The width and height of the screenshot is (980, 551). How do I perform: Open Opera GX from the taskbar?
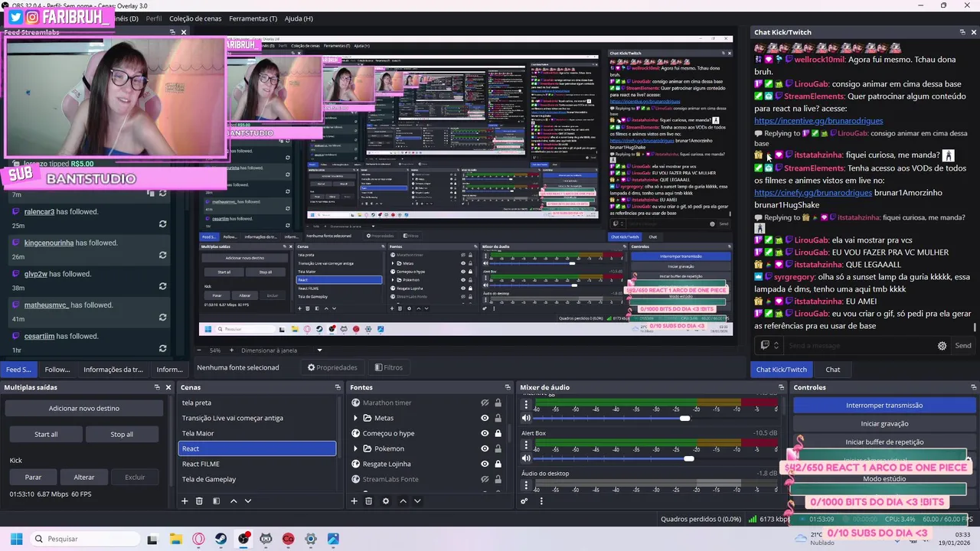pos(198,539)
